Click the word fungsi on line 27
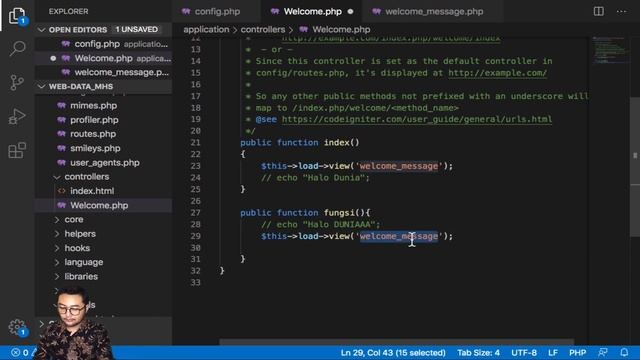This screenshot has width=640, height=360. (x=339, y=213)
